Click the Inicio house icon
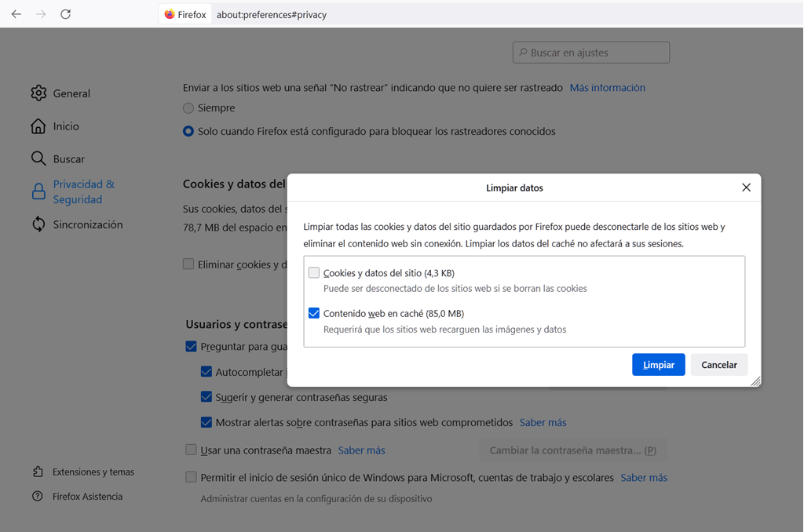This screenshot has height=532, width=804. (38, 126)
